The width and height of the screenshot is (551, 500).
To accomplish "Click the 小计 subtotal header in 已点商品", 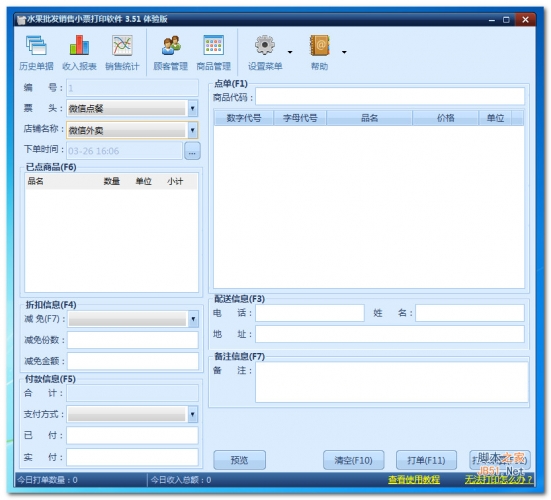I will point(175,181).
